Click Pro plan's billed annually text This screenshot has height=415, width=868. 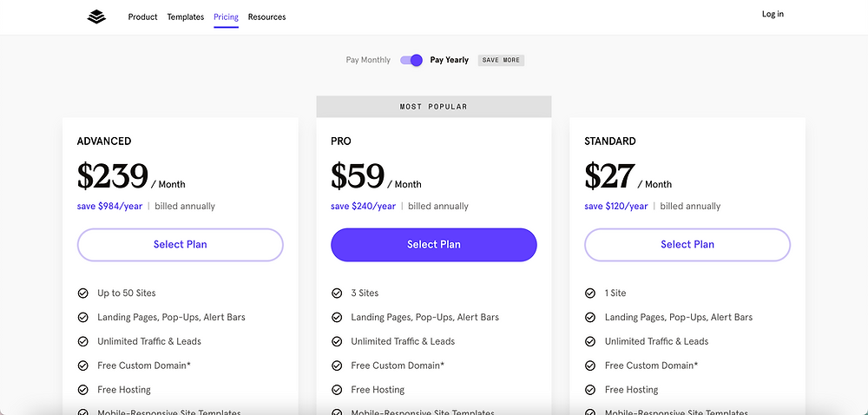[x=438, y=207]
